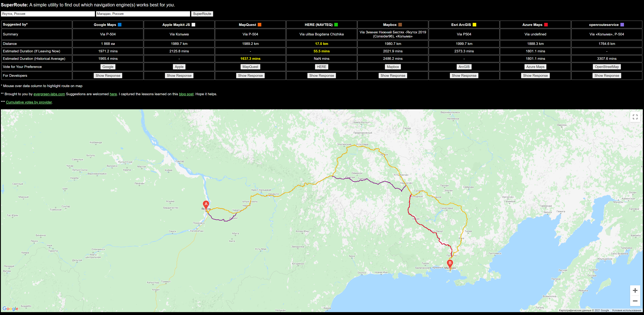Click HERE distance value 17.0 km
This screenshot has width=644, height=315.
tap(322, 44)
